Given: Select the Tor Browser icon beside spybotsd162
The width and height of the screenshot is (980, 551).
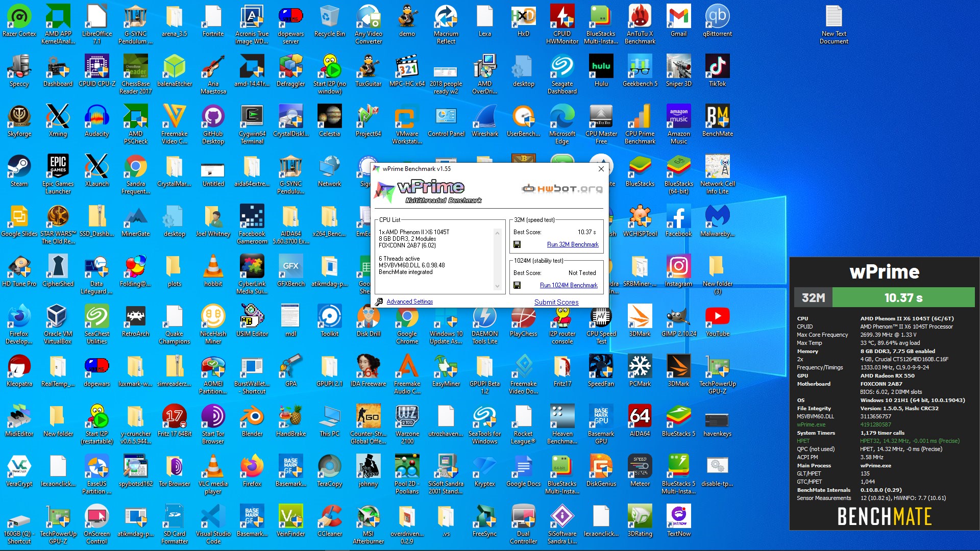Looking at the screenshot, I should [175, 471].
